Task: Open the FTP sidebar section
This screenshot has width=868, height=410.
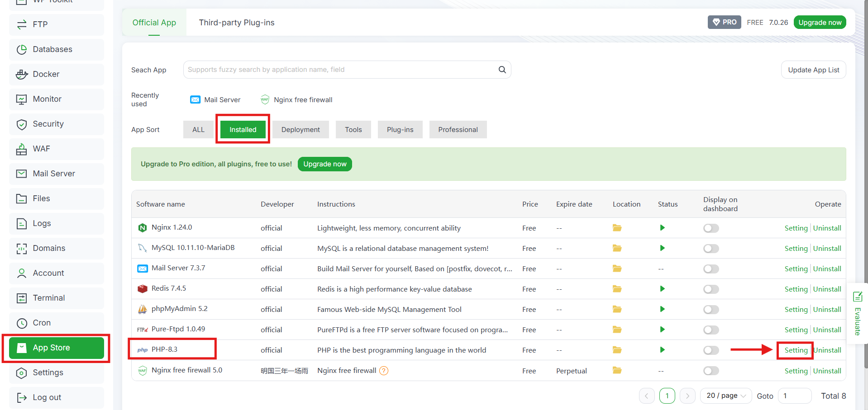Action: tap(57, 24)
